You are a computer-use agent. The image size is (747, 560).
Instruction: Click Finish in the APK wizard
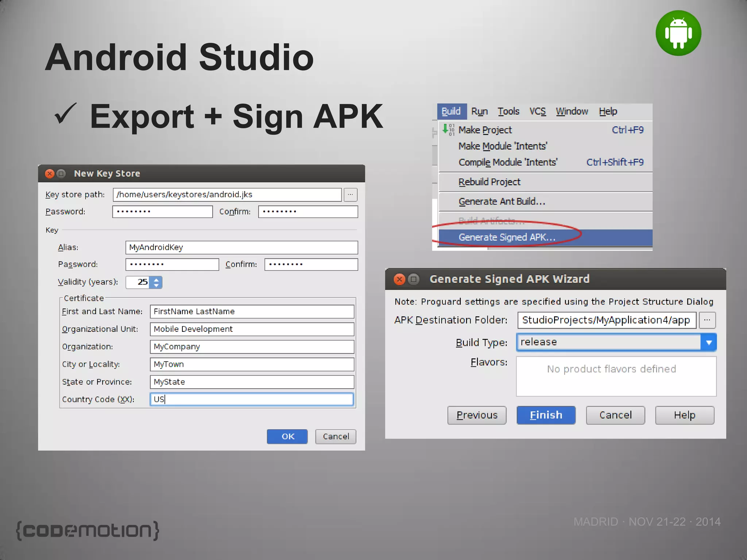point(546,415)
